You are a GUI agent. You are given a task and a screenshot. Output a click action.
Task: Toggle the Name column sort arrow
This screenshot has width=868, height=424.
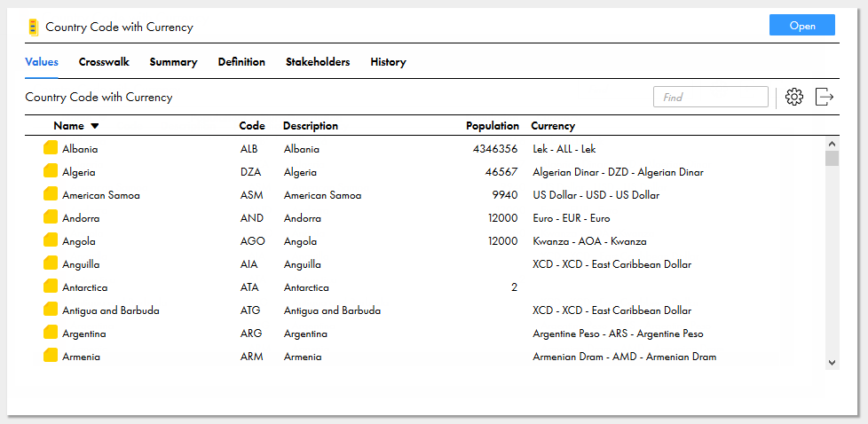pyautogui.click(x=95, y=126)
